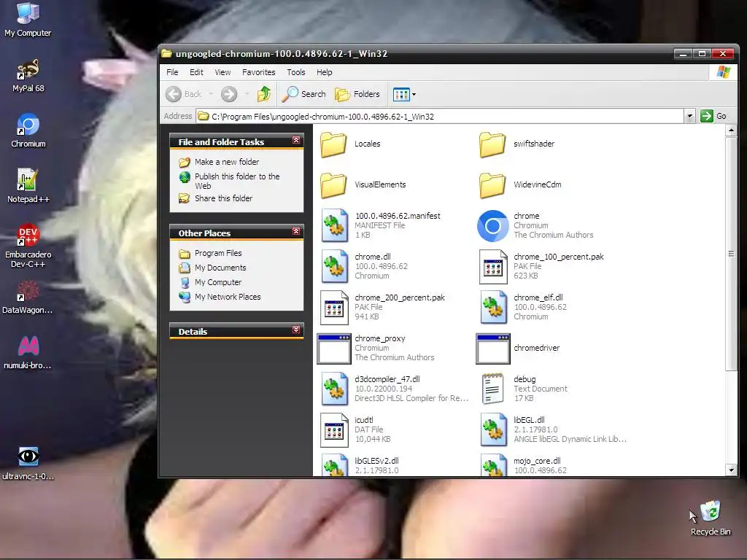Image resolution: width=747 pixels, height=560 pixels.
Task: Select the libEGL.dll file
Action: (554, 430)
